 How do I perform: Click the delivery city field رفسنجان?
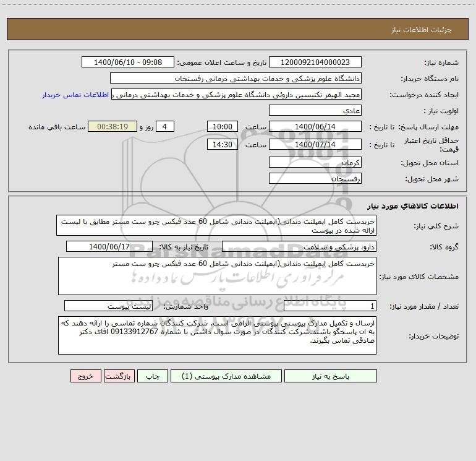(315, 178)
